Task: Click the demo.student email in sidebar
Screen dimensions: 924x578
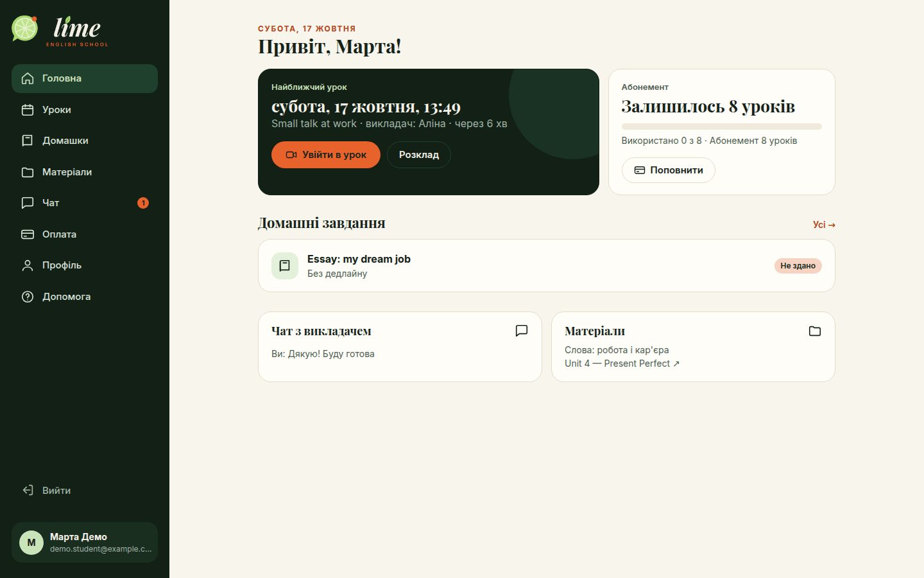Action: click(101, 549)
